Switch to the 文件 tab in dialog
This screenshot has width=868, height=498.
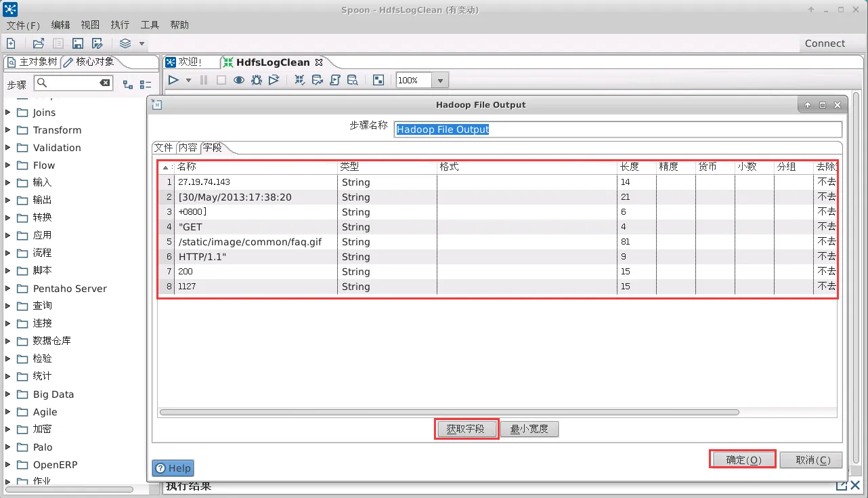click(x=163, y=148)
